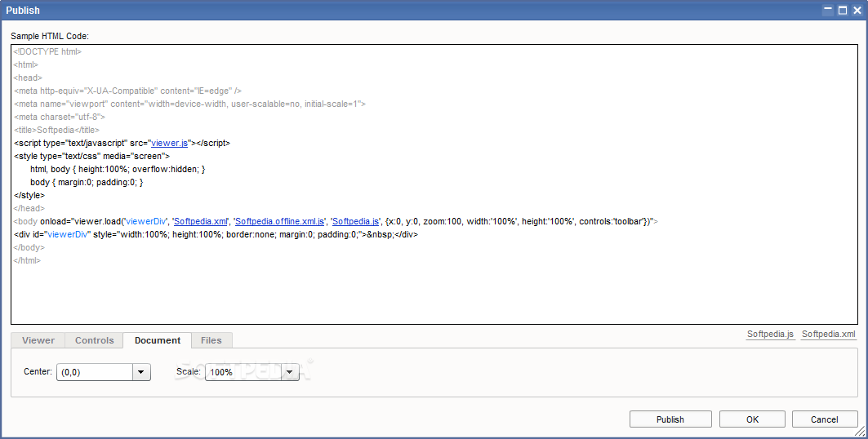Click the opening <head> tag line
Screen dimensions: 868x439
point(28,78)
